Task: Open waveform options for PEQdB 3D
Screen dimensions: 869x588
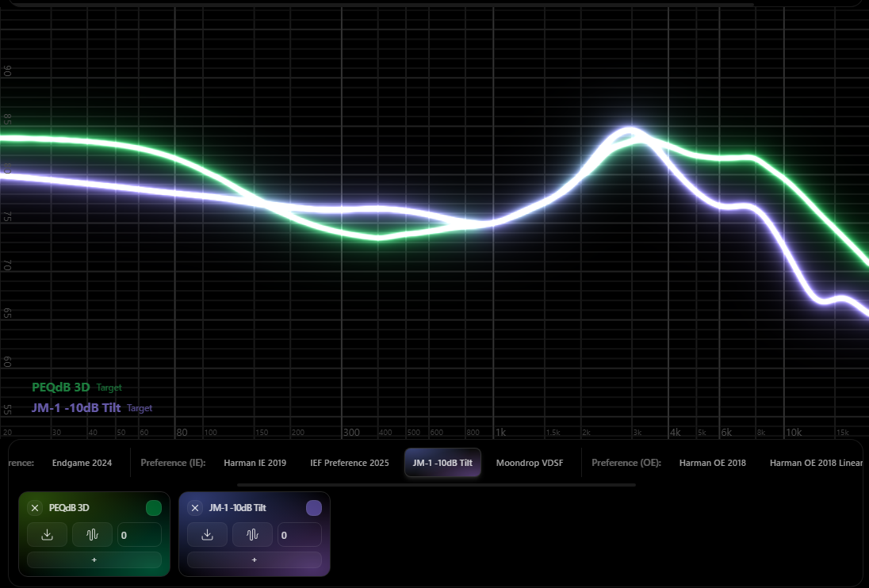Action: 92,535
